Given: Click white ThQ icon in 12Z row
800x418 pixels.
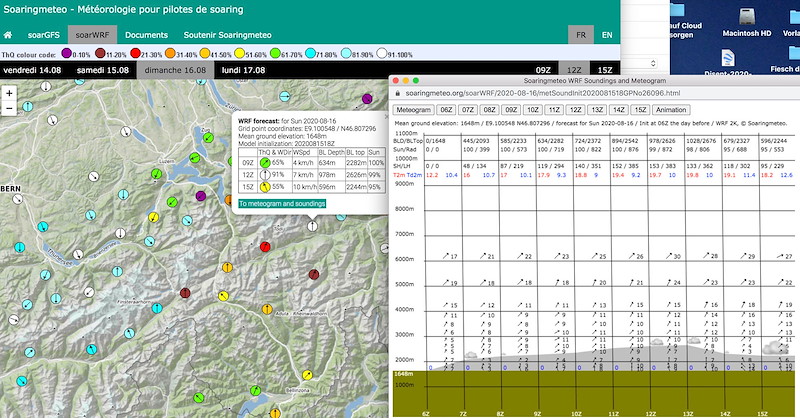Looking at the screenshot, I should pyautogui.click(x=265, y=175).
